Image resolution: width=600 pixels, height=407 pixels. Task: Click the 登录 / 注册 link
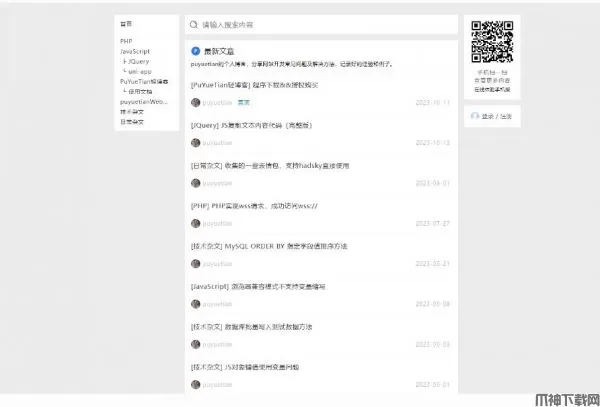click(x=496, y=116)
